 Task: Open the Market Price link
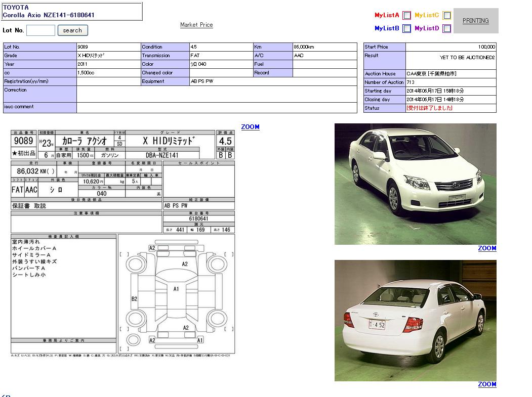coord(196,25)
